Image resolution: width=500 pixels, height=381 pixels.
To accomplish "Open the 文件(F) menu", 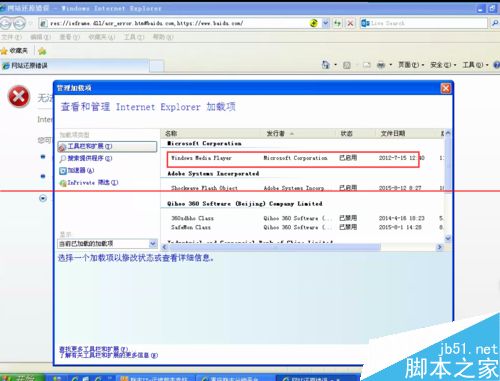I will tap(11, 37).
